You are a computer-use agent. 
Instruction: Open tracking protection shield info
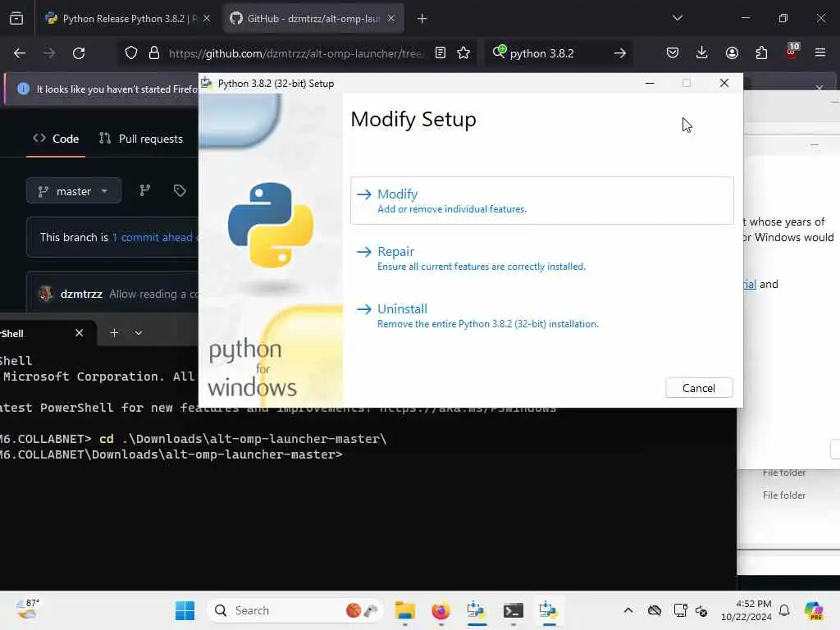[x=131, y=53]
